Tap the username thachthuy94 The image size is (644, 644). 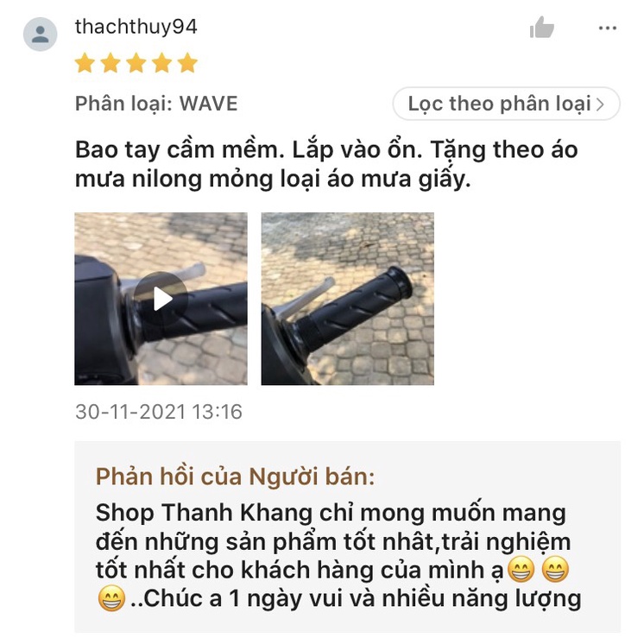136,27
